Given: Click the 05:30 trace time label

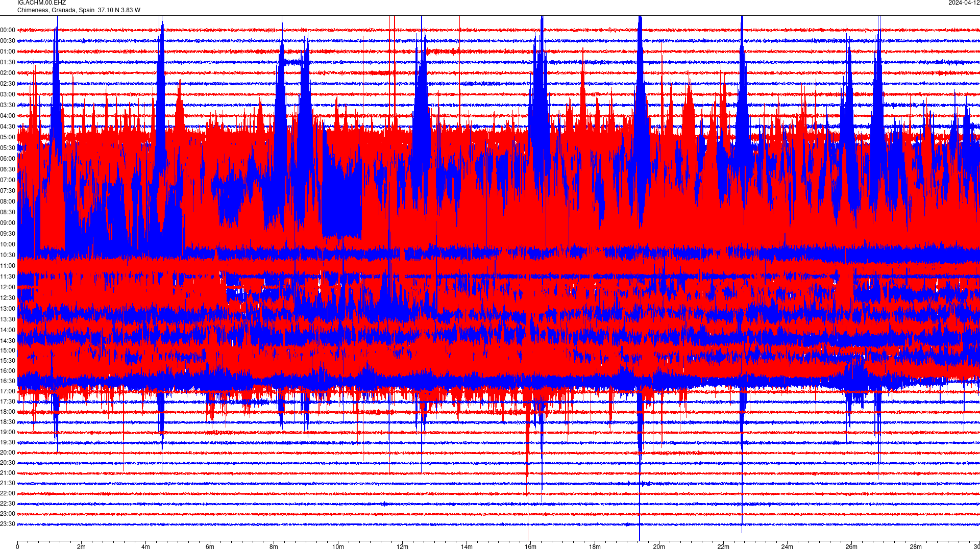Looking at the screenshot, I should pyautogui.click(x=8, y=148).
